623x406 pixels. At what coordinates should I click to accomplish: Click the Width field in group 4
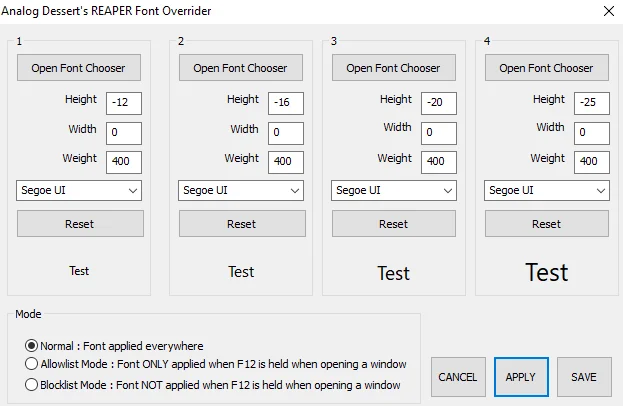click(x=592, y=133)
